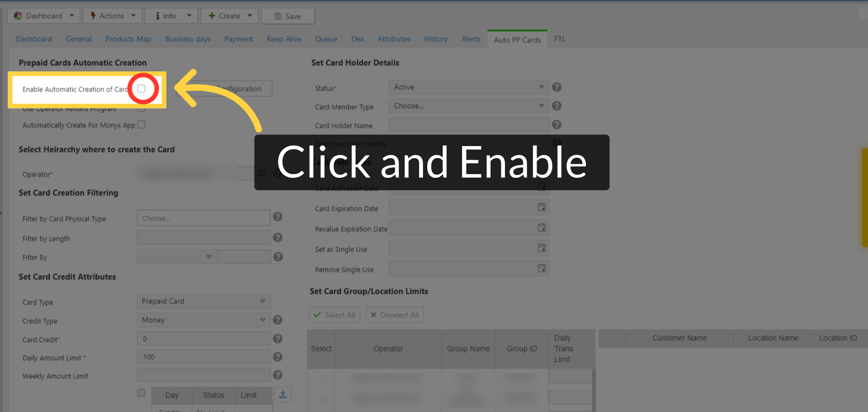The height and width of the screenshot is (412, 868).
Task: Show help for Status field
Action: 557,87
